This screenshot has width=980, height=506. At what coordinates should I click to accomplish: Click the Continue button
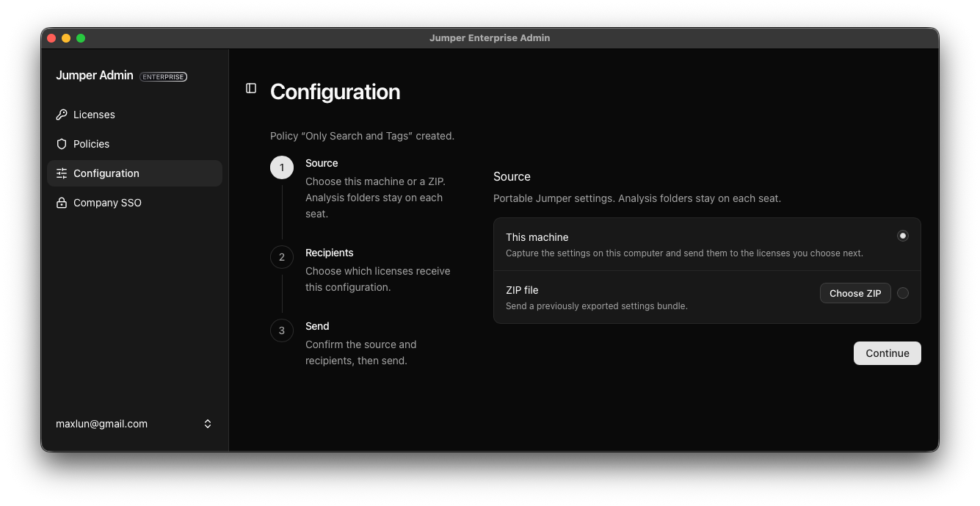point(887,353)
